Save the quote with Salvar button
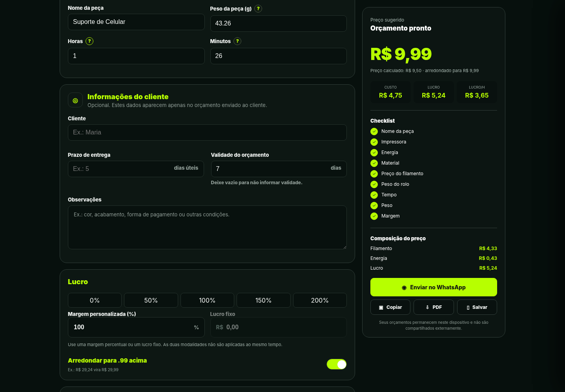Screen dimensions: 565x392 point(477,307)
